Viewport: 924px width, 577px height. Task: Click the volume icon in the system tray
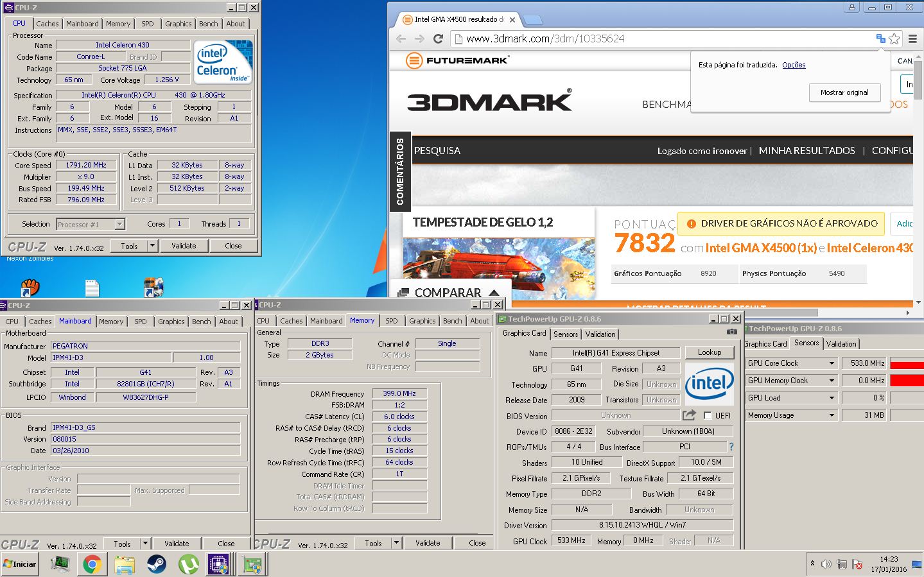tap(826, 564)
